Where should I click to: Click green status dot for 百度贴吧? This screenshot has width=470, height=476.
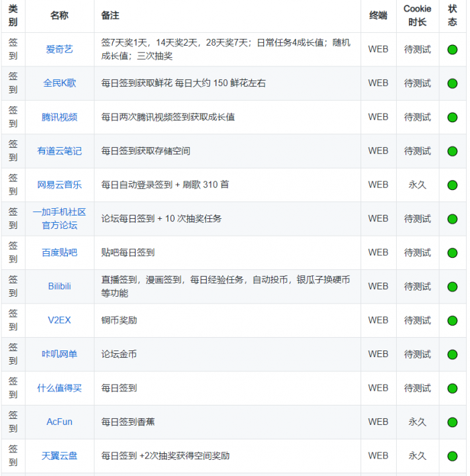(453, 253)
